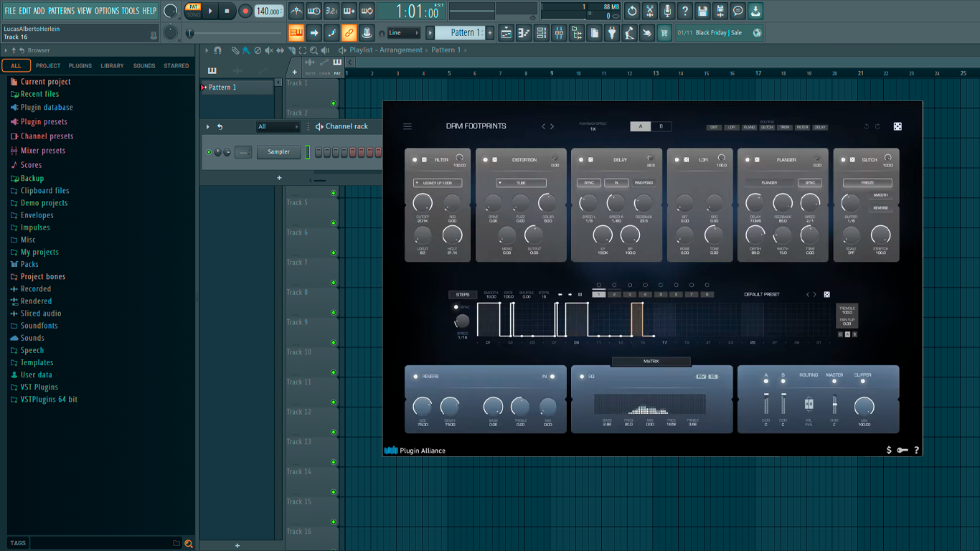Select preset slot B button
The width and height of the screenshot is (980, 551).
[x=661, y=126]
